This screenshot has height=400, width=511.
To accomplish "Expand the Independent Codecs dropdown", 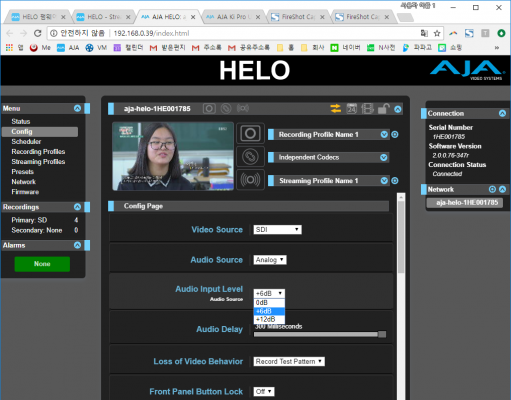I will coord(384,157).
